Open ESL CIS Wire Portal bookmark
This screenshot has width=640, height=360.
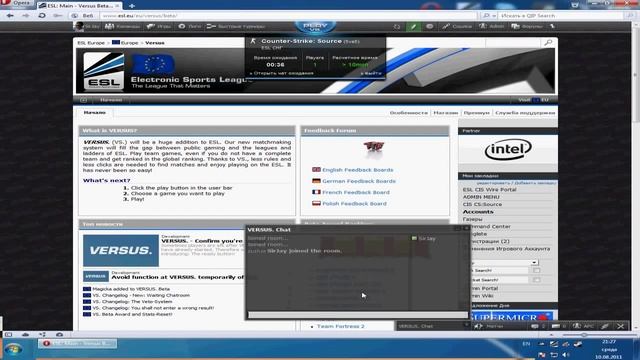point(489,190)
